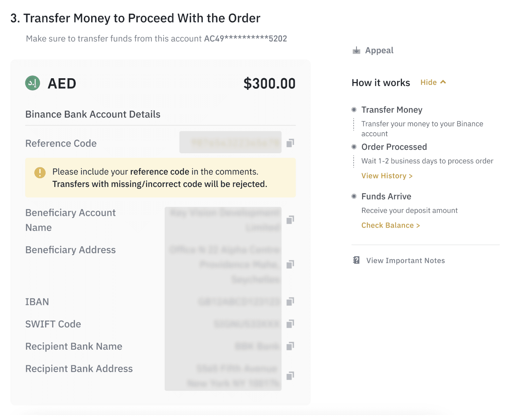The width and height of the screenshot is (532, 416).
Task: Click the yellow warning exclamation icon
Action: pyautogui.click(x=40, y=172)
